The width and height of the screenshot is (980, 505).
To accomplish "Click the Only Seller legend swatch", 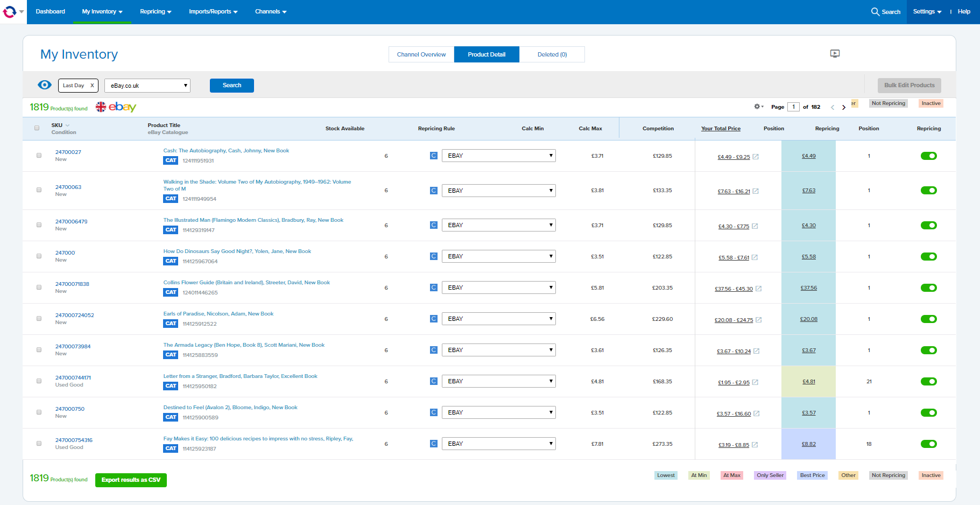I will (770, 475).
